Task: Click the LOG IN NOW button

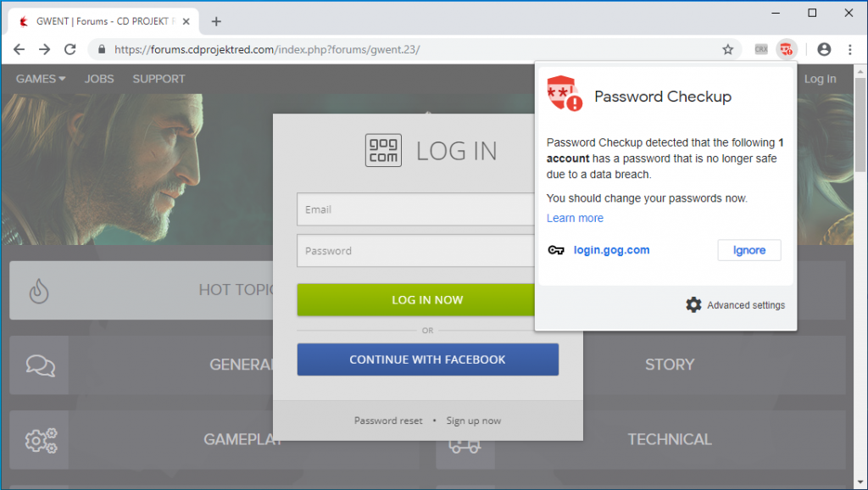Action: (x=416, y=300)
